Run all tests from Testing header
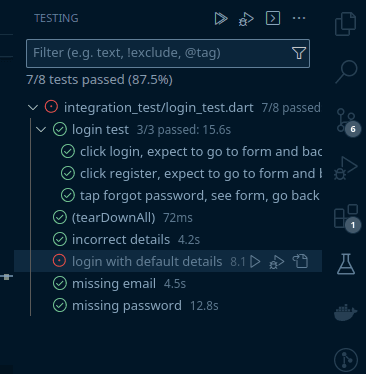This screenshot has width=366, height=374. click(221, 18)
